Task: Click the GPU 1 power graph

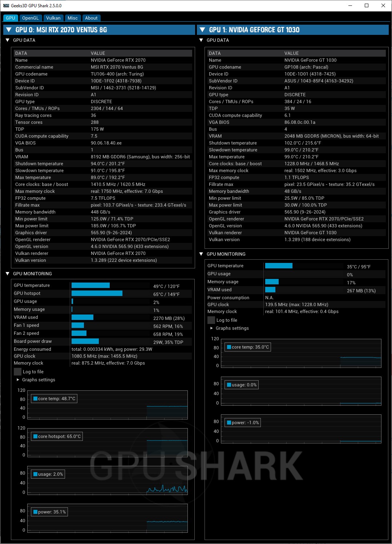Action: pos(301,429)
